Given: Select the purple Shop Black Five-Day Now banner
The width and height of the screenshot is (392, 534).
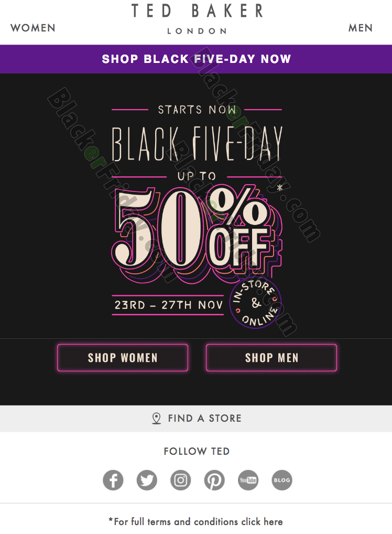Looking at the screenshot, I should pos(196,59).
